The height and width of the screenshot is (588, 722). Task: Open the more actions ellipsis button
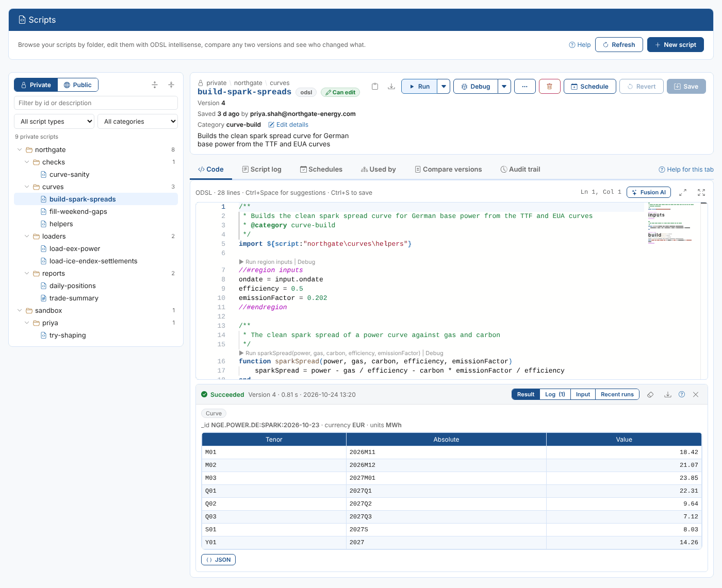pyautogui.click(x=524, y=87)
